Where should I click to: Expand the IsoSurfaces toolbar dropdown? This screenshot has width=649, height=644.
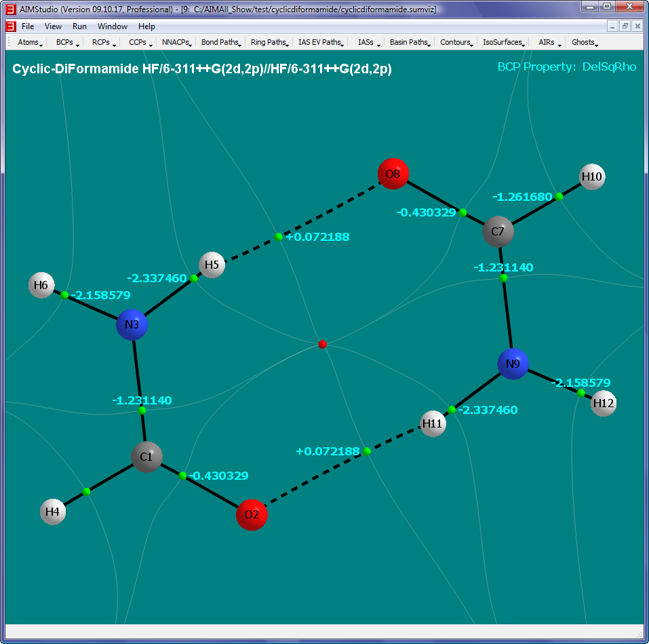(504, 42)
